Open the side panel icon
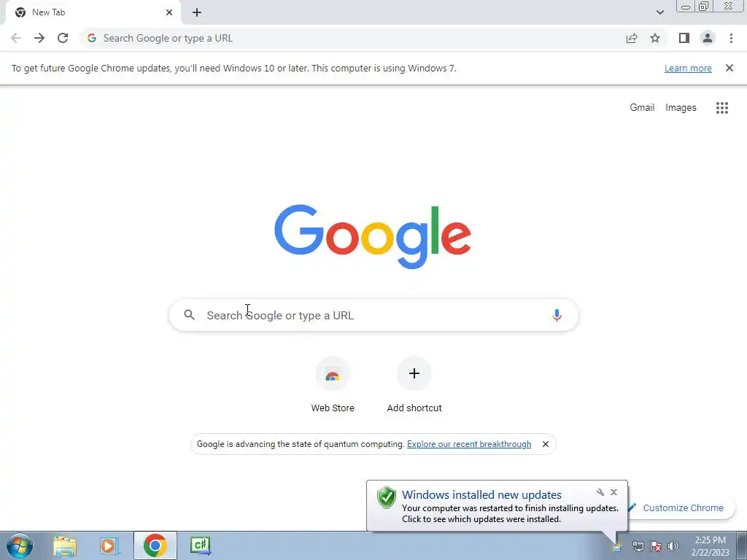 [684, 38]
